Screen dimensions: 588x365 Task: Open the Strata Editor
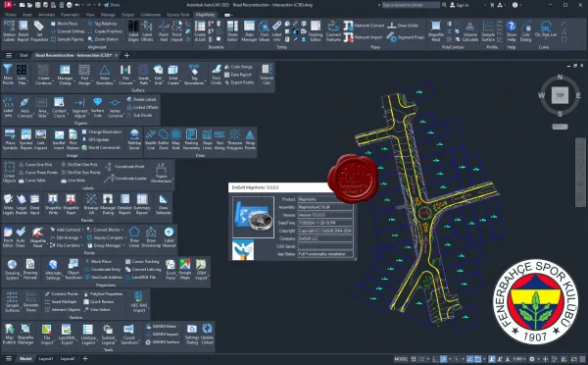pos(232,30)
